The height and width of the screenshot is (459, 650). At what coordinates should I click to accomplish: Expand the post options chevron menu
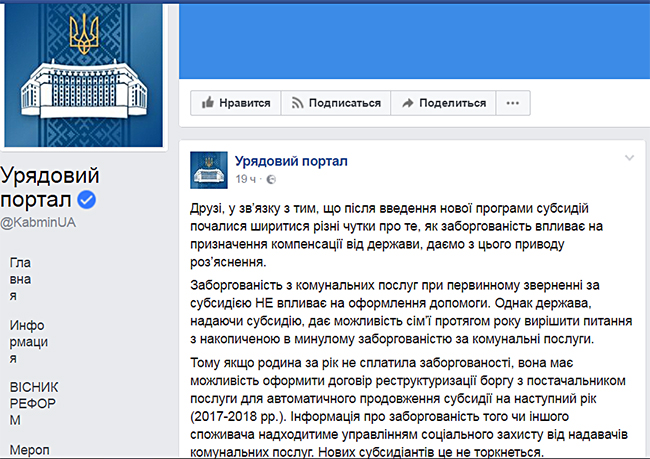pos(628,158)
